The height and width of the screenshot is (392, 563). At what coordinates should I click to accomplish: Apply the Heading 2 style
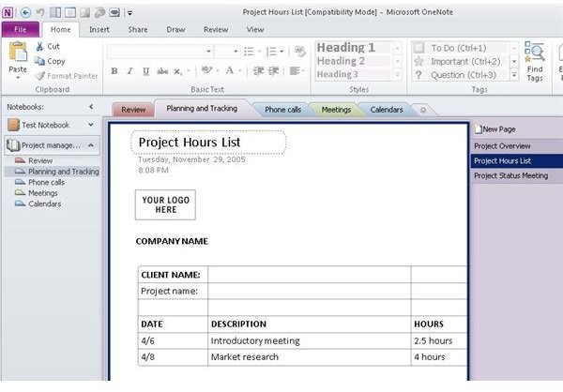click(x=353, y=61)
